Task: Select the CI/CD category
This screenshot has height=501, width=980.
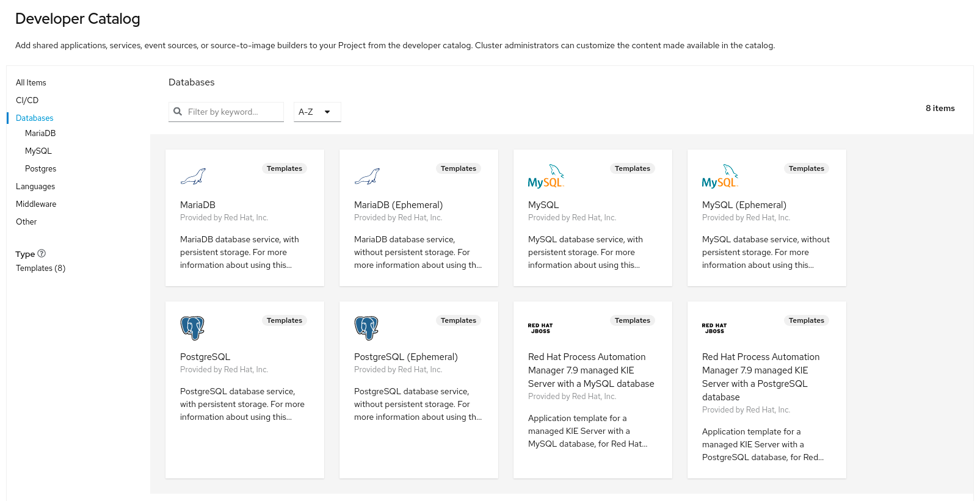Action: [x=27, y=100]
